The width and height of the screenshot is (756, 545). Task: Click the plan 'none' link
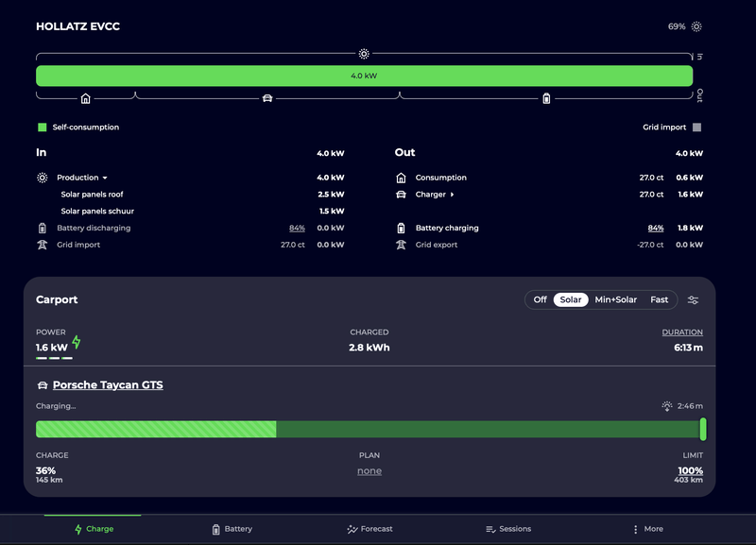369,471
